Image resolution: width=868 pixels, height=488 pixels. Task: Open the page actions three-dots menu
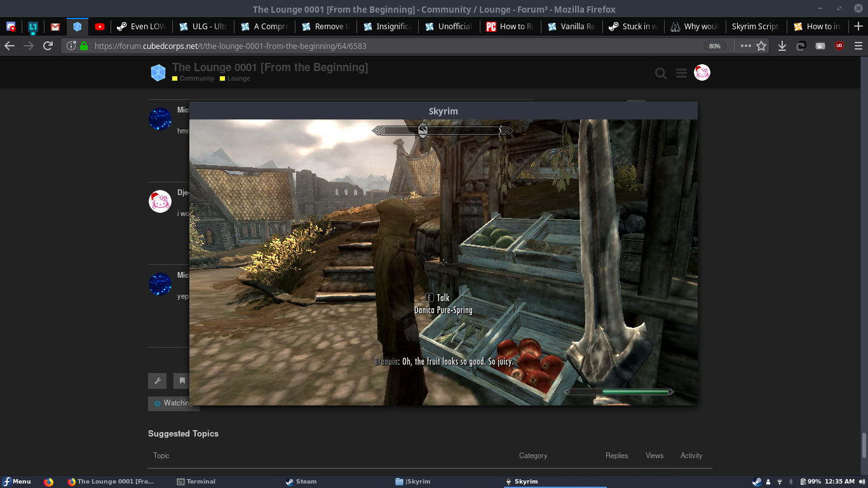click(745, 46)
